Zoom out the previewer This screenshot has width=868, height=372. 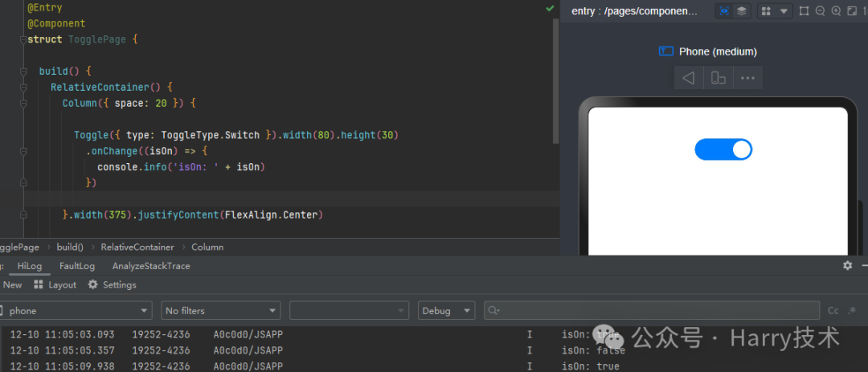[821, 11]
